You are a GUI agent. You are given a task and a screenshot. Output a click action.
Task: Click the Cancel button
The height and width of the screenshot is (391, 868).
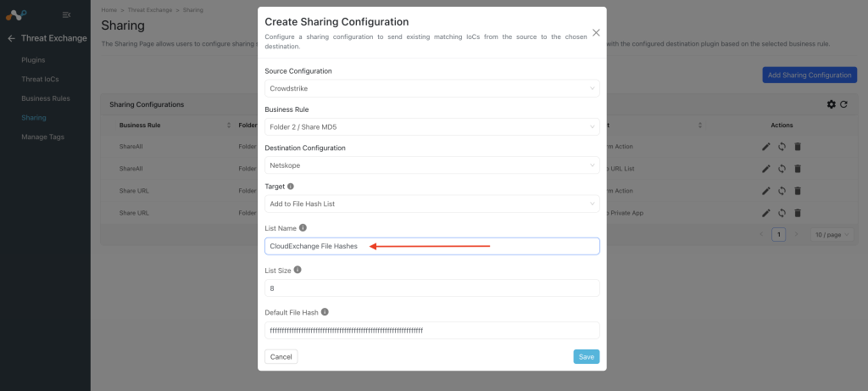pos(281,357)
